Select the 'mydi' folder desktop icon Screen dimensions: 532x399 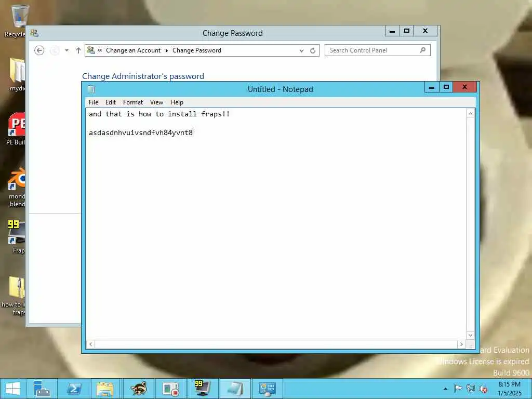[x=17, y=75]
